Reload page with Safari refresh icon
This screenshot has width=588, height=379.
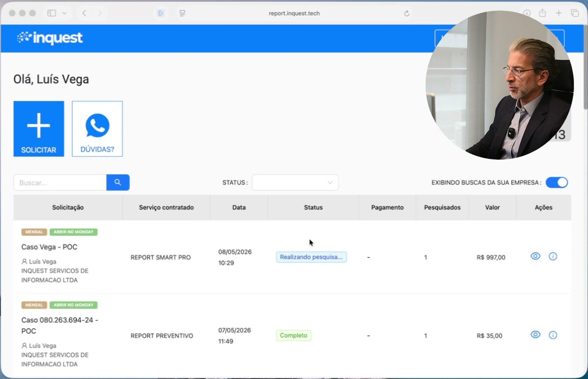[x=407, y=13]
